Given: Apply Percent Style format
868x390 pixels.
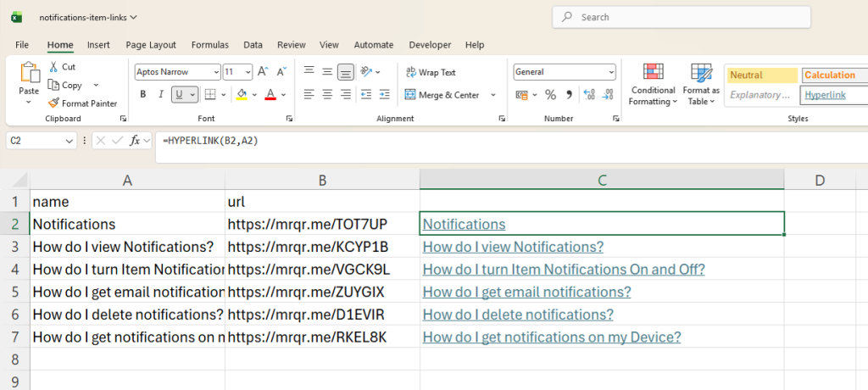Looking at the screenshot, I should tap(550, 95).
